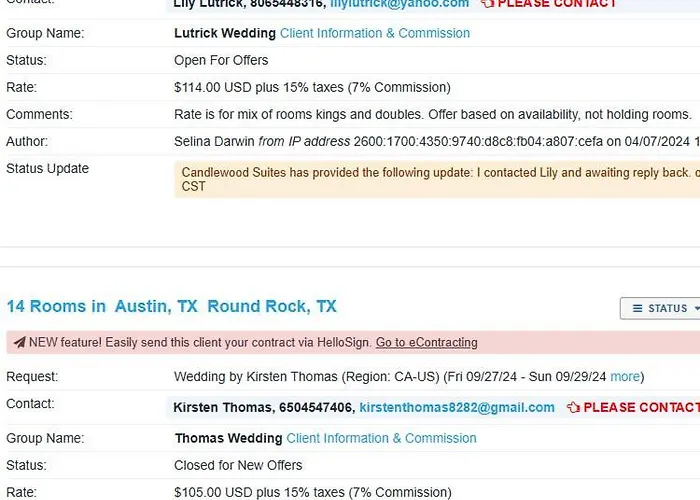
Task: Click the list icon on the STATUS button
Action: coord(637,308)
